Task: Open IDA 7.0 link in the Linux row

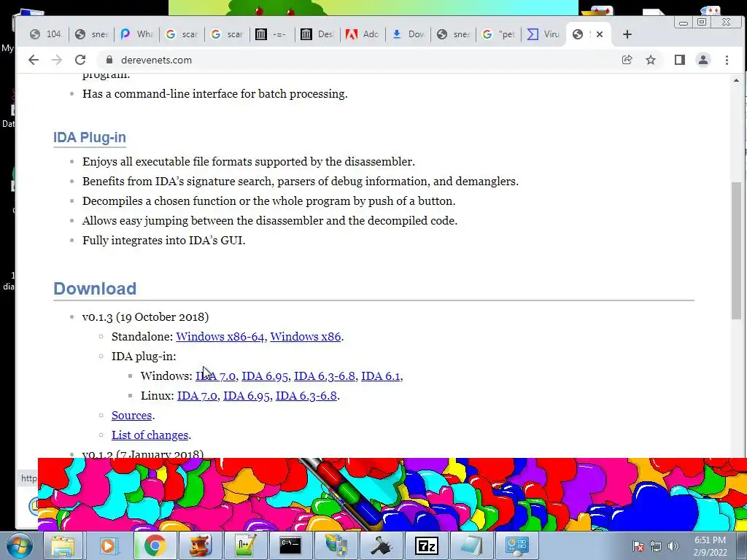Action: point(197,396)
